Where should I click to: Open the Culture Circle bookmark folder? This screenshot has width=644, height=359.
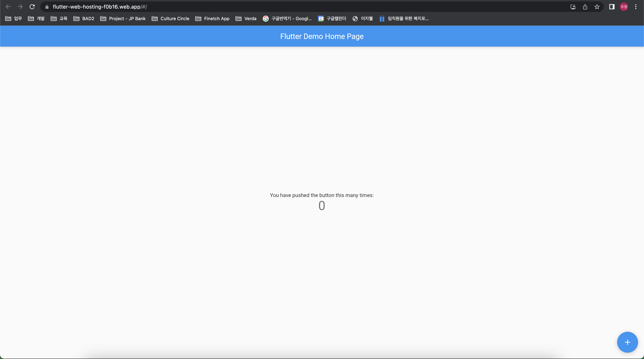pos(171,18)
